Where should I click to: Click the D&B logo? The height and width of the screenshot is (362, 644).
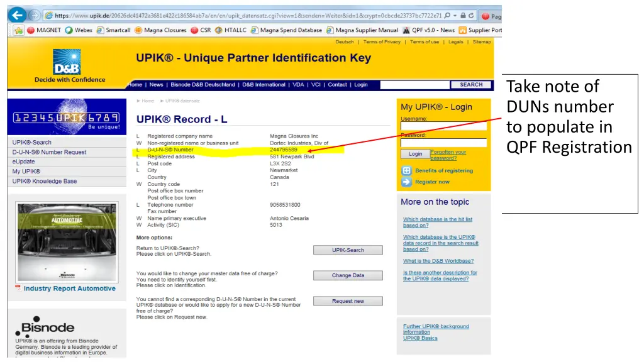coord(70,62)
